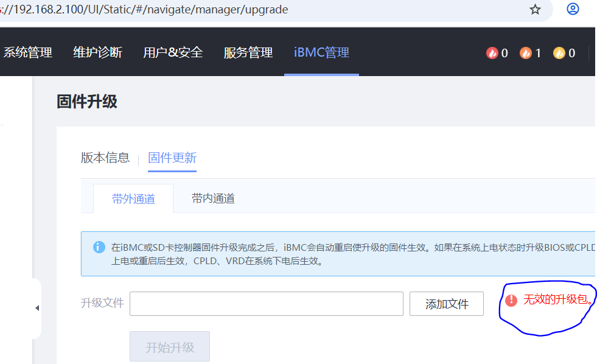Open the 维护诊断 menu

(x=98, y=53)
